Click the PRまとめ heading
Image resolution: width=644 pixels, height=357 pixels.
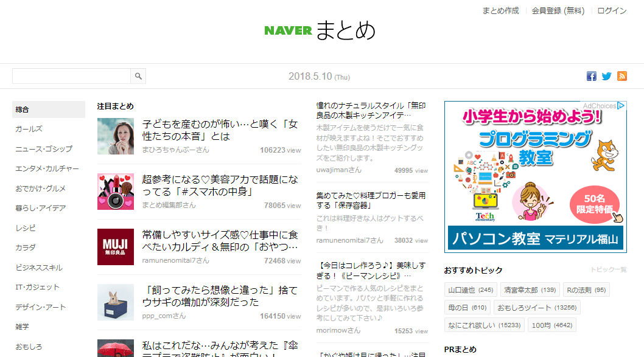click(460, 350)
